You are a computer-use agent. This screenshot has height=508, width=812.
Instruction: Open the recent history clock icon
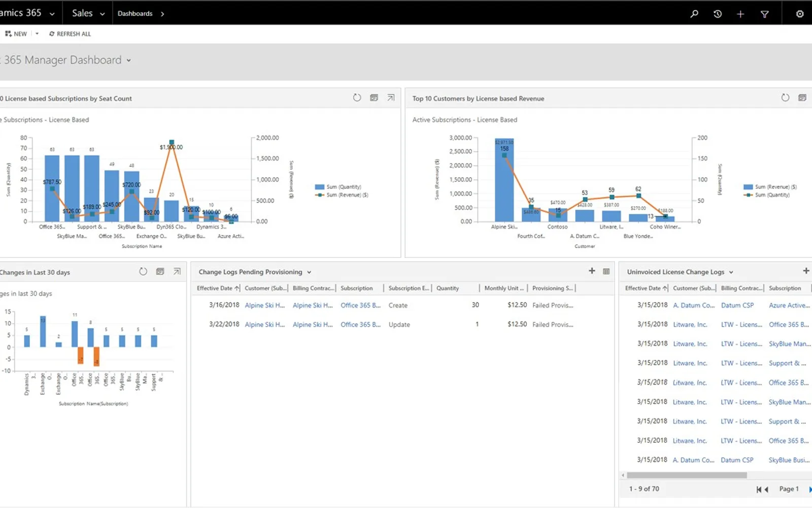tap(717, 14)
